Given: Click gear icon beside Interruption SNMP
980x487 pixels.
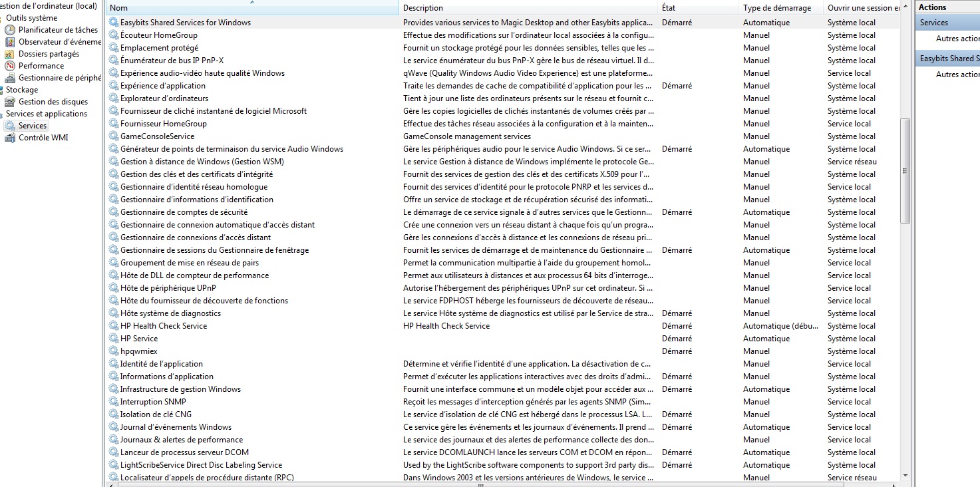Looking at the screenshot, I should pyautogui.click(x=114, y=402).
